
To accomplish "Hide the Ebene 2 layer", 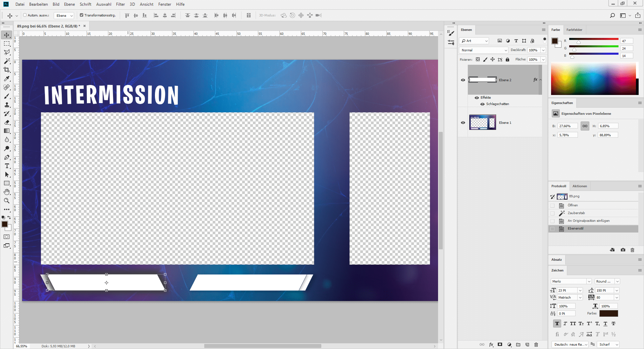I will [463, 80].
